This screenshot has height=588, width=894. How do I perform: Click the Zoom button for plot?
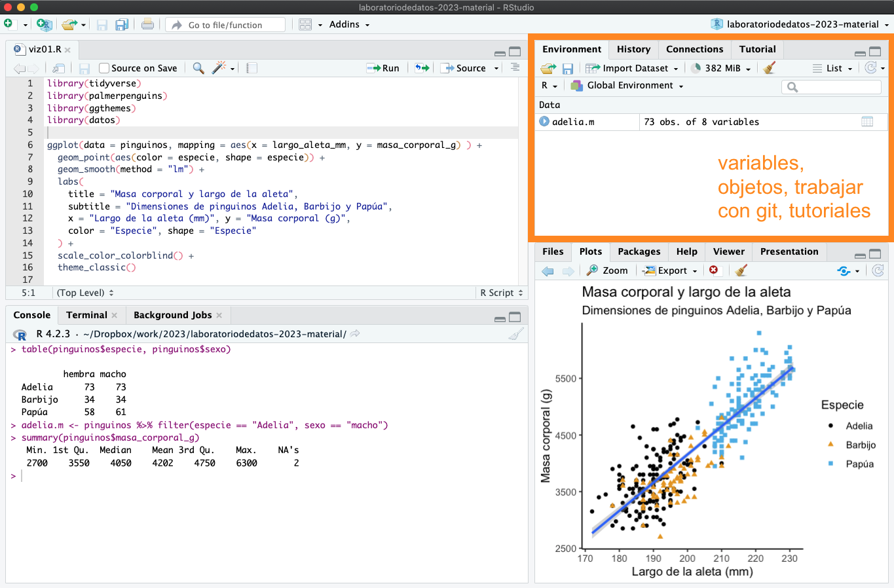[x=608, y=270]
